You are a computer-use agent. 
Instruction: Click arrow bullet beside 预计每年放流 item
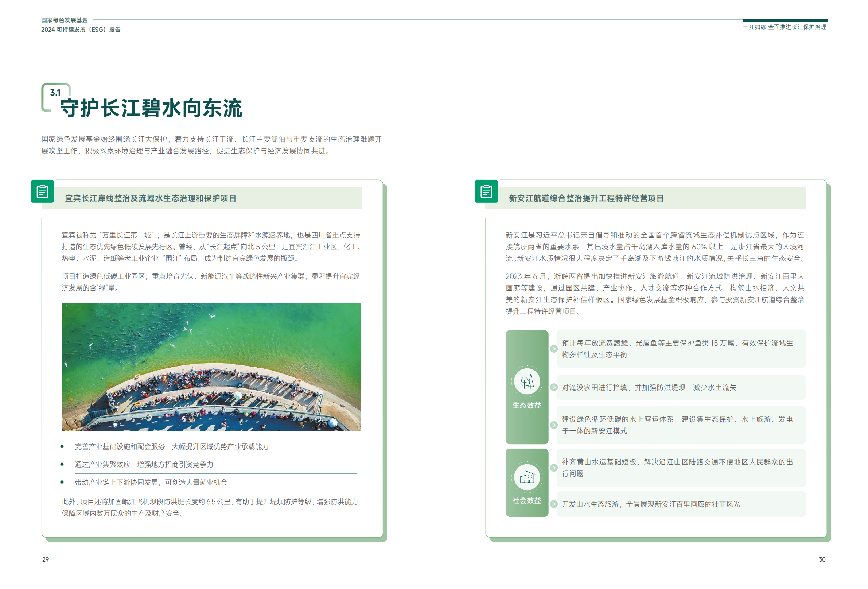[553, 349]
